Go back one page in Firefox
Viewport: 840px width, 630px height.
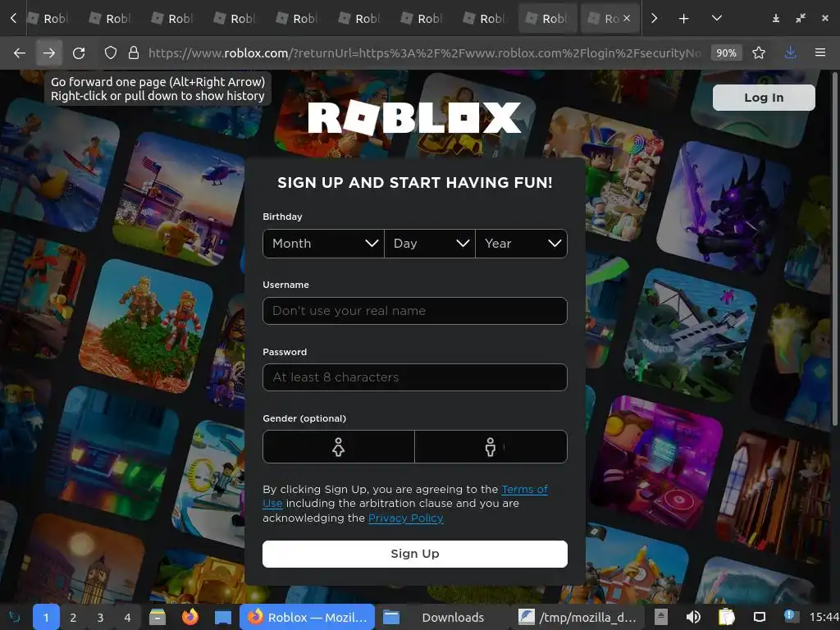[x=20, y=52]
